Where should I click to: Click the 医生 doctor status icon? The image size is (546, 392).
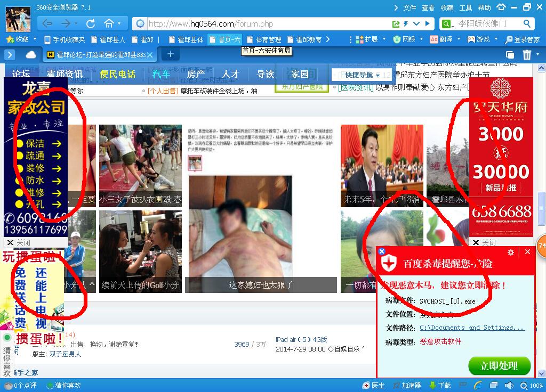pos(374,386)
